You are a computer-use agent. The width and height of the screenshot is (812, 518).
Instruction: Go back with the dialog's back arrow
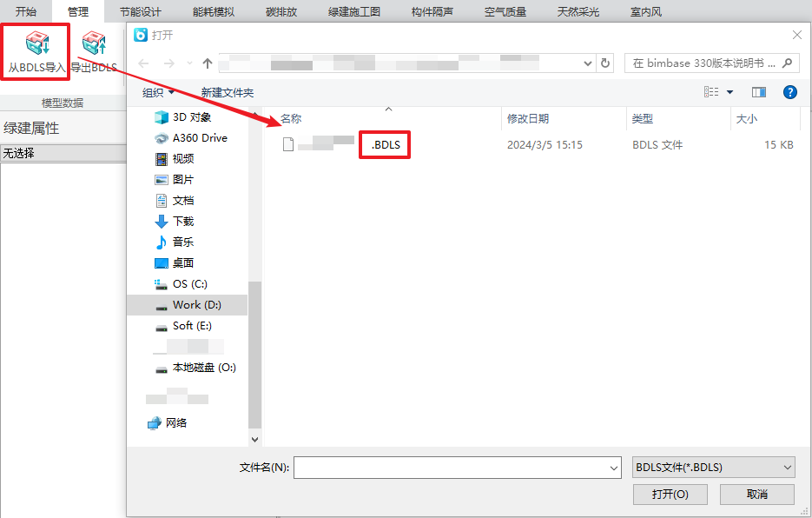coord(143,63)
